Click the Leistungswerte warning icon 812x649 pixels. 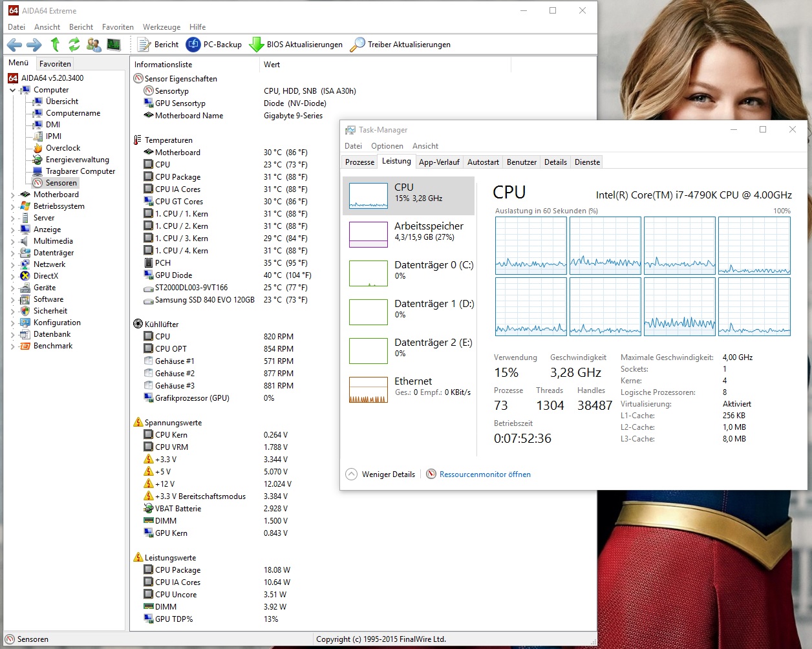[x=138, y=558]
